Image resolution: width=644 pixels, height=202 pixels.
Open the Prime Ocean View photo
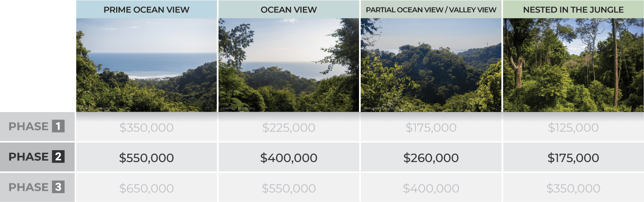click(x=146, y=65)
